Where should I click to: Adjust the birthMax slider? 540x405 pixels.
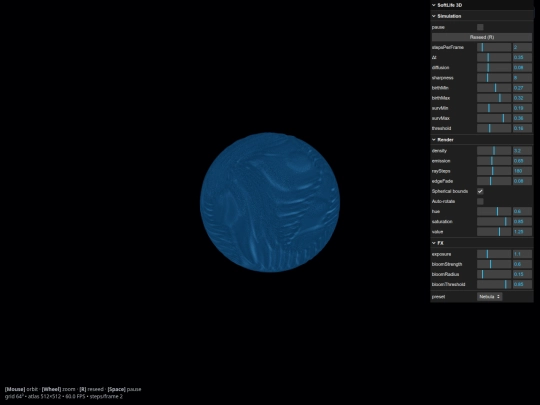(494, 98)
